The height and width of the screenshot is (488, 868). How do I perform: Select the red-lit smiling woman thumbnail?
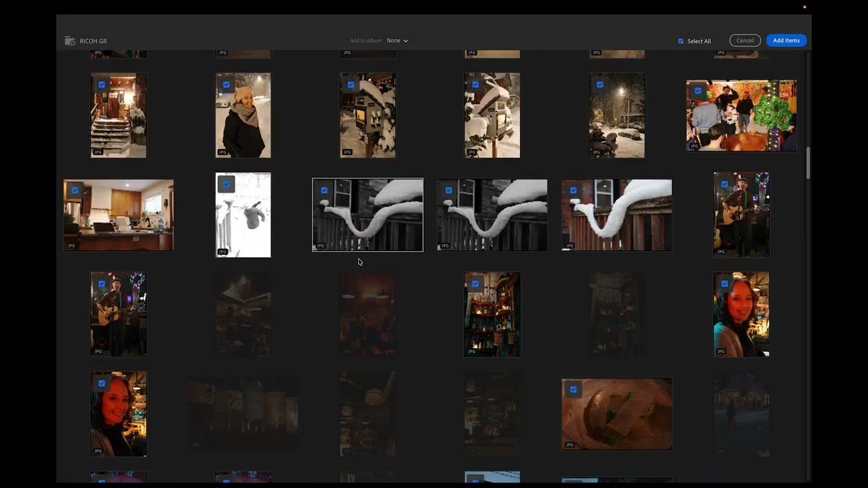[x=119, y=414]
